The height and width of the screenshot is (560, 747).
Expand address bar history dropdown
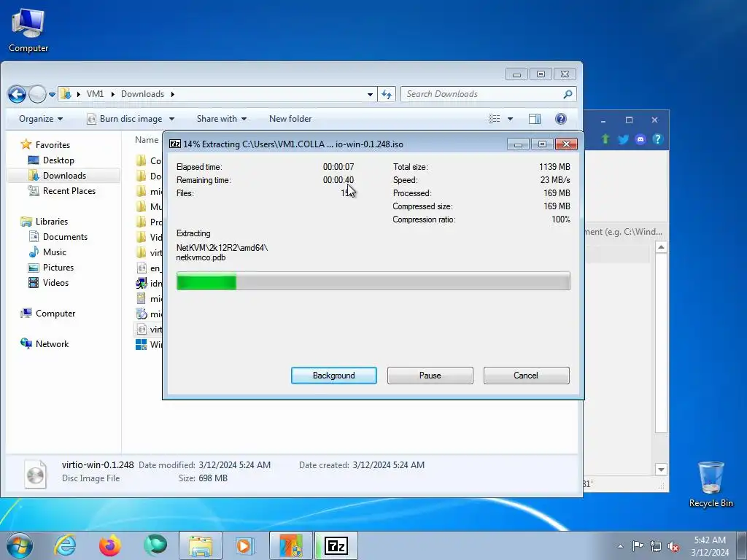click(x=370, y=94)
